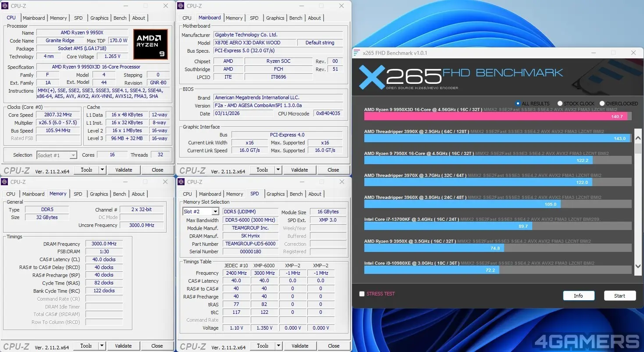The width and height of the screenshot is (644, 352).
Task: Click the Max Bandwidth value DDR5-6000 (3000 MHz)
Action: point(250,220)
